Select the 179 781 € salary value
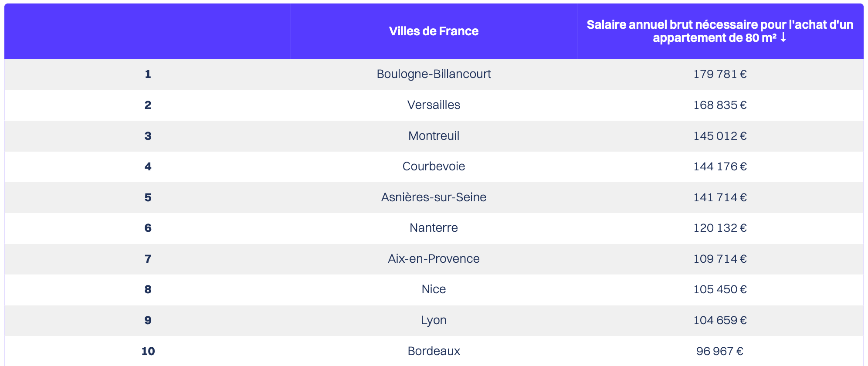Image resolution: width=868 pixels, height=366 pixels. coord(720,74)
